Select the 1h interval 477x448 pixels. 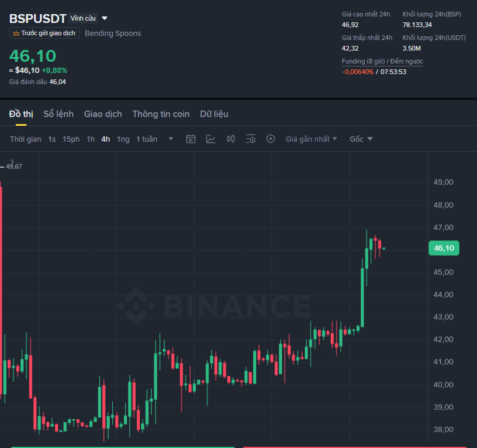90,139
